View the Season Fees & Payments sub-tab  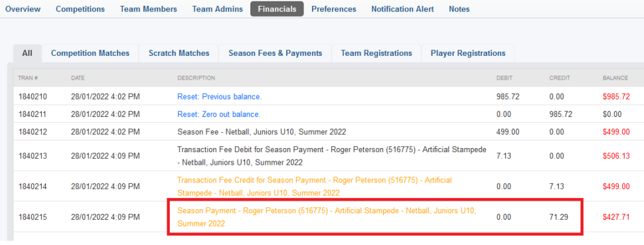(x=275, y=53)
